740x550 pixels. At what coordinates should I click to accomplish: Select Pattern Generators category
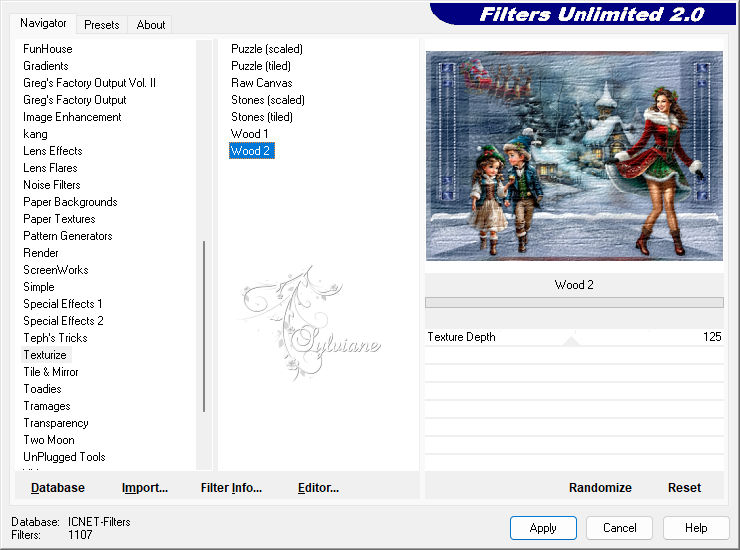coord(68,236)
